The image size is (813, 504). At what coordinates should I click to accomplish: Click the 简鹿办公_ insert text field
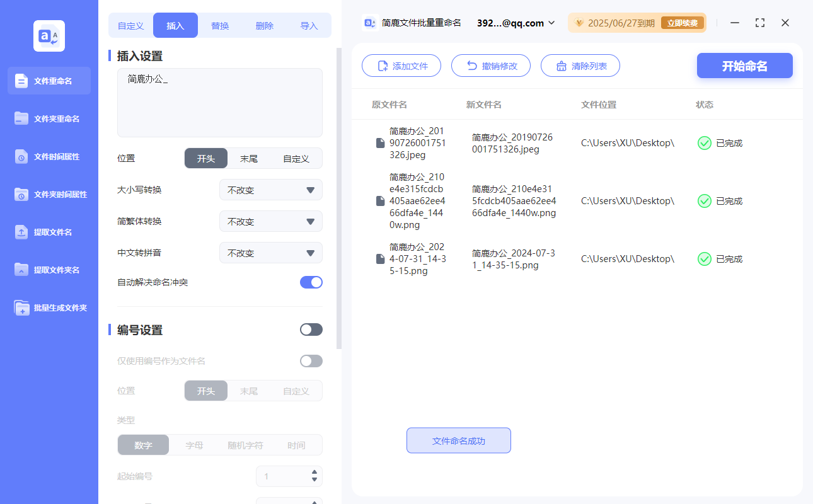pyautogui.click(x=219, y=102)
